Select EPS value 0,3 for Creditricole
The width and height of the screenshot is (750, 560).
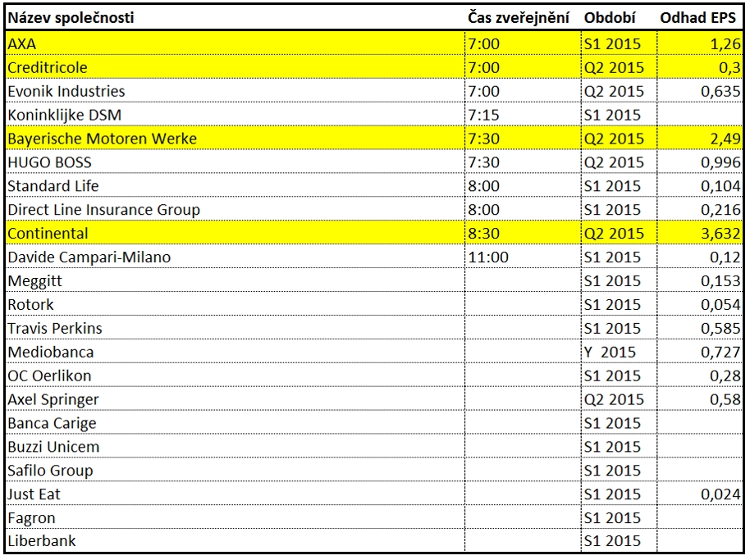click(729, 67)
